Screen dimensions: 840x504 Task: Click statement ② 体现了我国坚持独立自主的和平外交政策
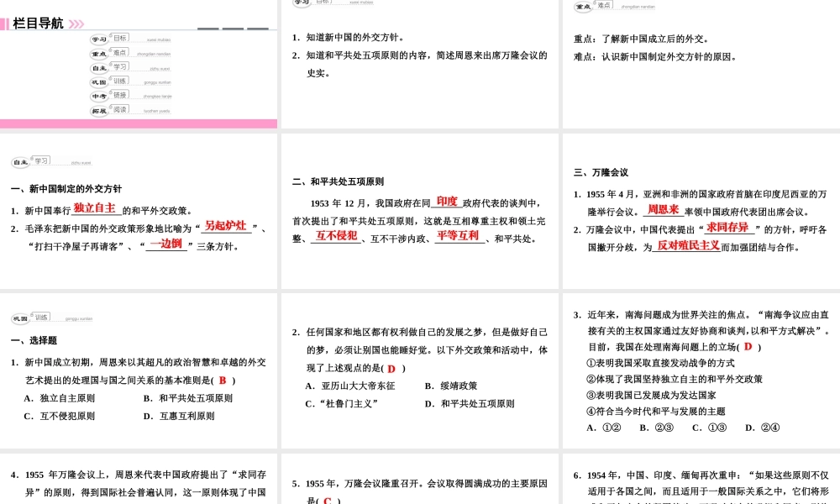pos(675,379)
